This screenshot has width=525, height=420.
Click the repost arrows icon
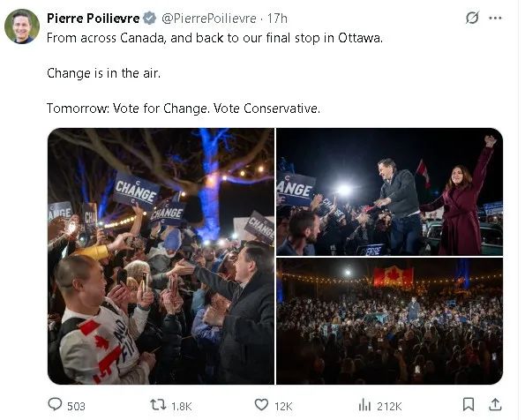click(x=158, y=405)
